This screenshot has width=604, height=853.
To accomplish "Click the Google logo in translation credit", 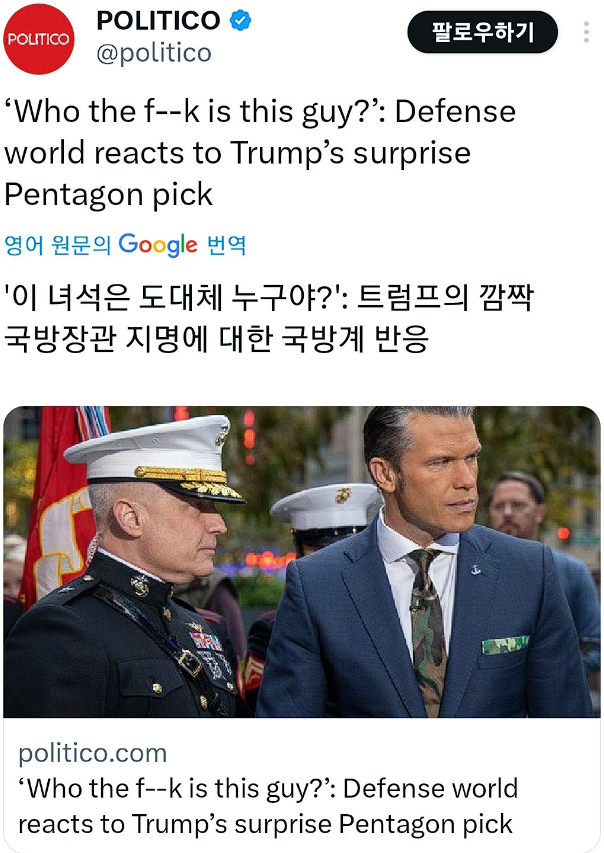I will [158, 245].
